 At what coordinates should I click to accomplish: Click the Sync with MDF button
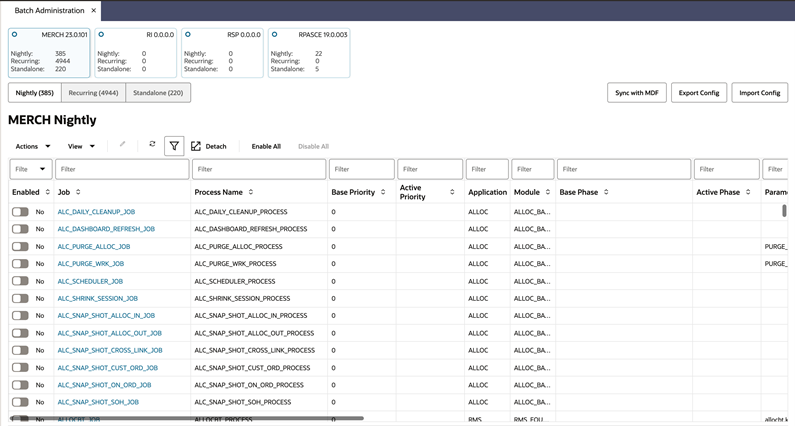click(637, 93)
